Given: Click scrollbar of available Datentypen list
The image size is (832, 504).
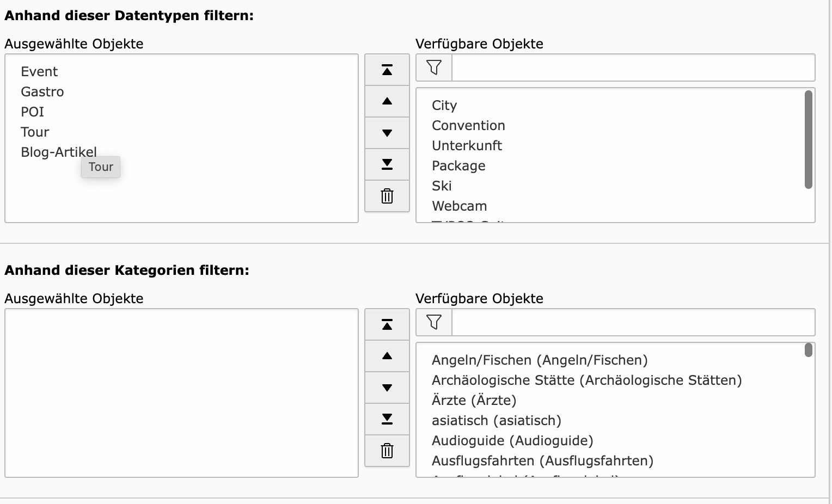Looking at the screenshot, I should click(x=808, y=139).
